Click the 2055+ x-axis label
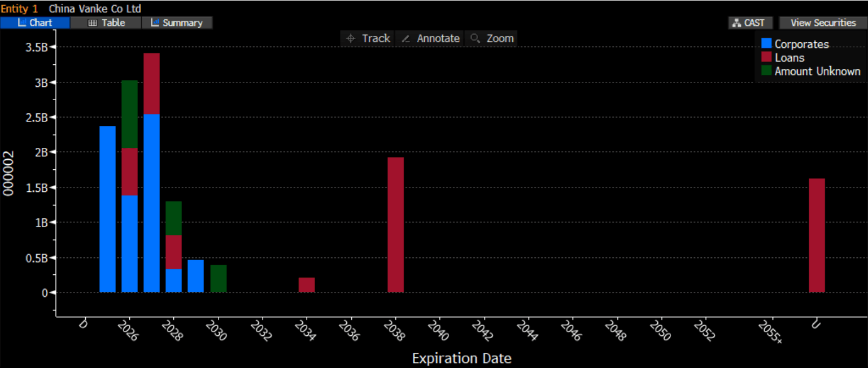The width and height of the screenshot is (868, 368). click(771, 332)
